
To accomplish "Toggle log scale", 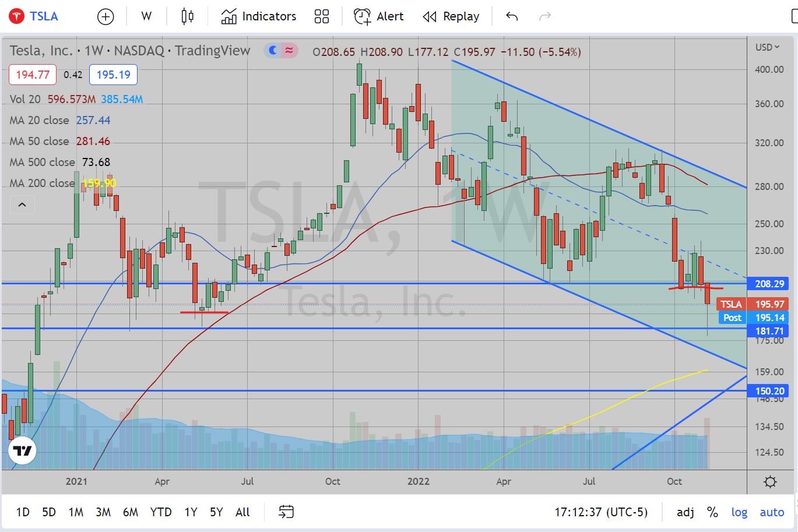I will 739,512.
